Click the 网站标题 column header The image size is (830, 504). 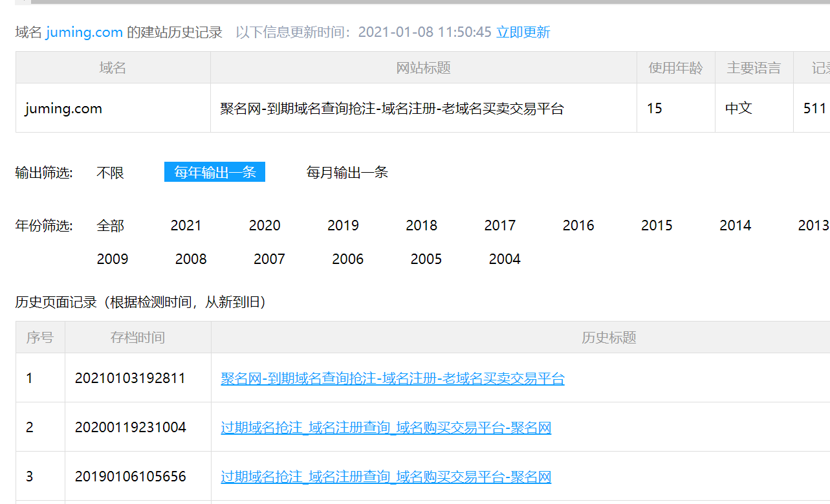pyautogui.click(x=424, y=68)
